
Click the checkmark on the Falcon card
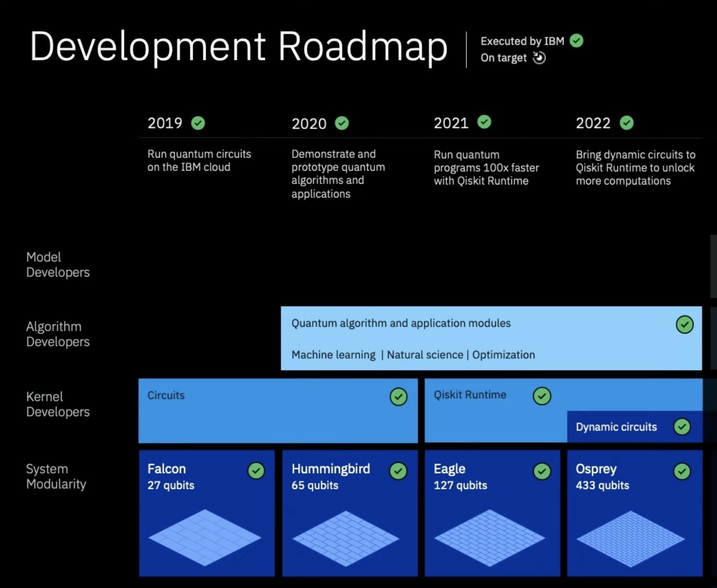(x=256, y=471)
